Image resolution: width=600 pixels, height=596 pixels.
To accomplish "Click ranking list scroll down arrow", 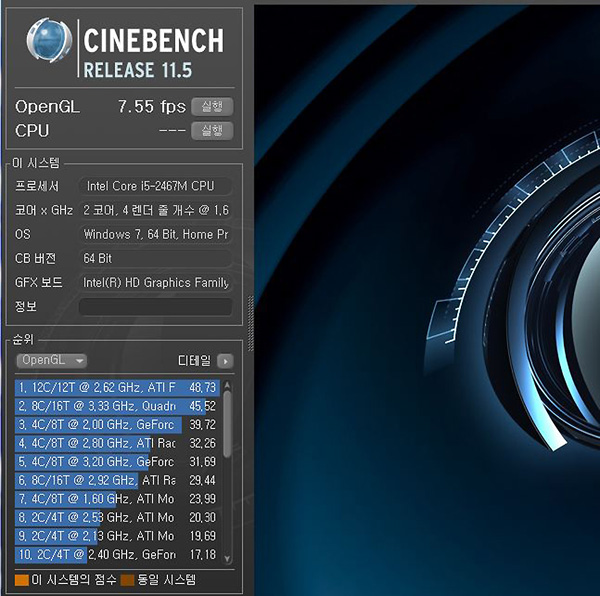I will coord(227,559).
